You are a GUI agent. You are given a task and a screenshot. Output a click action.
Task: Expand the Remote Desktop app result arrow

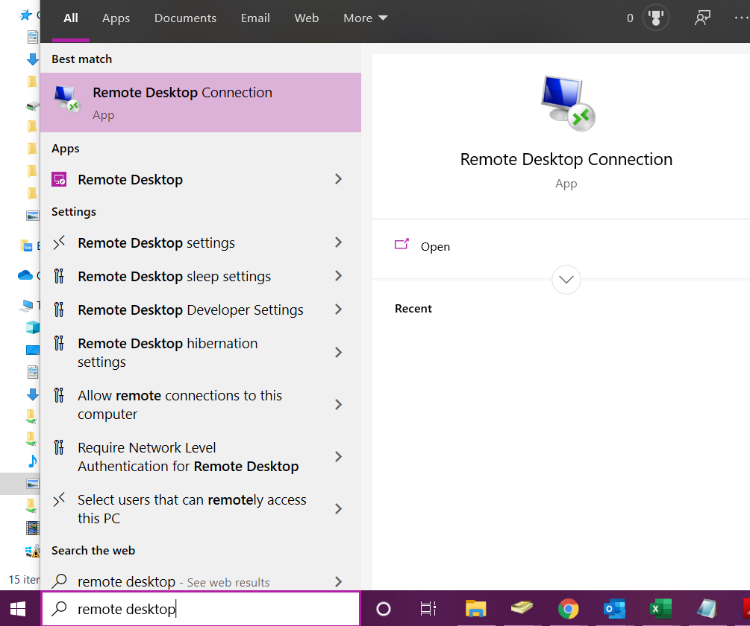(x=339, y=179)
